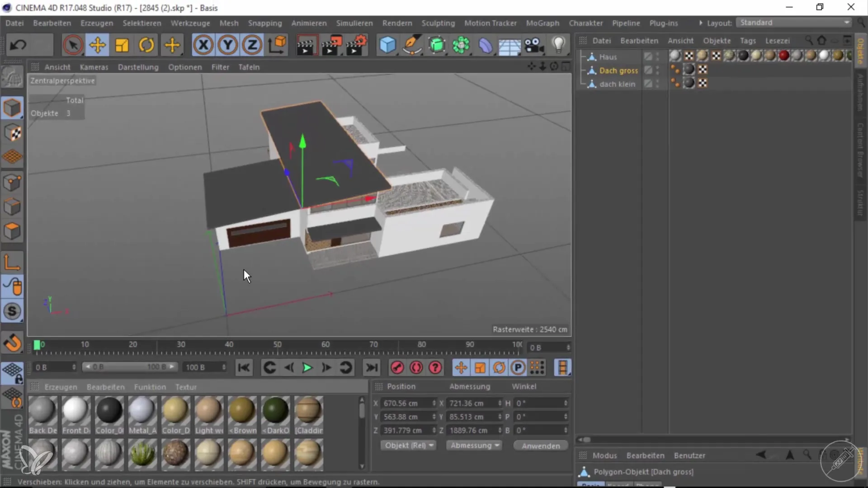Toggle layer/visibility dots for Dach gross
Viewport: 868px width, 488px height.
tap(658, 70)
